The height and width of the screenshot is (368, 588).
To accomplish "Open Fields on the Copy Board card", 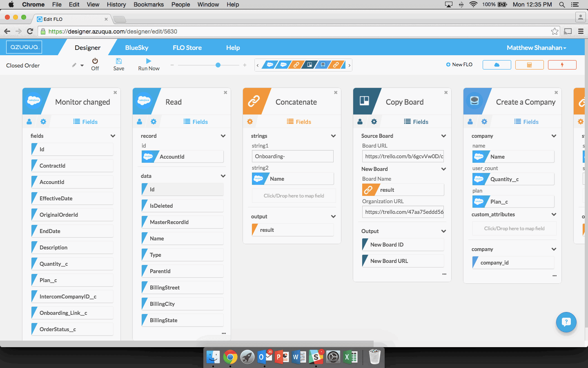I will pos(416,121).
